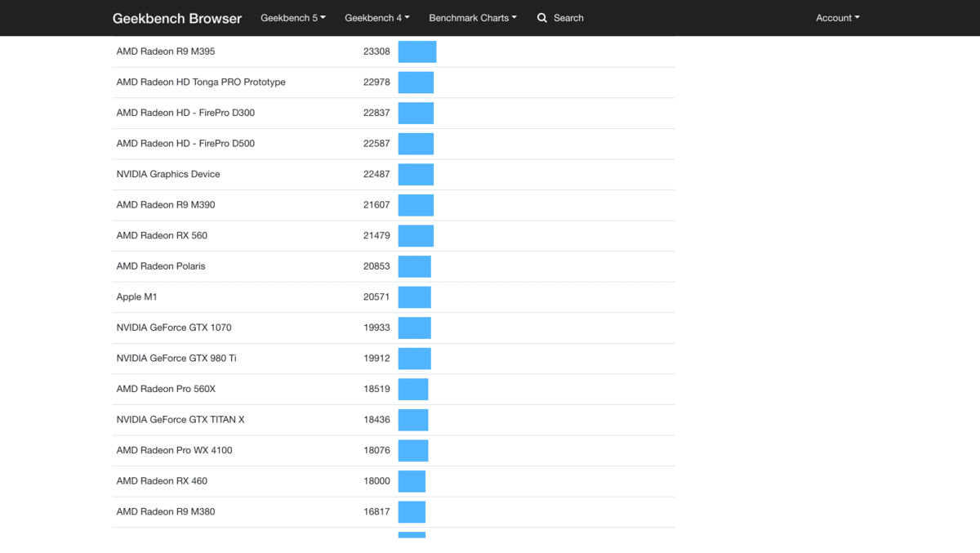Click the score value 18000
The image size is (980, 553).
click(376, 481)
